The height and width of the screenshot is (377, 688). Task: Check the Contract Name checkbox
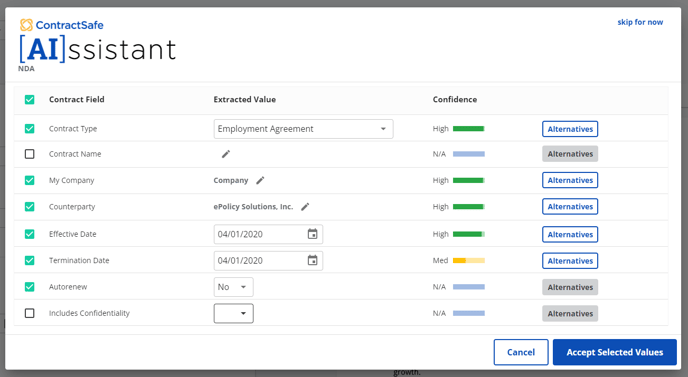(x=29, y=154)
